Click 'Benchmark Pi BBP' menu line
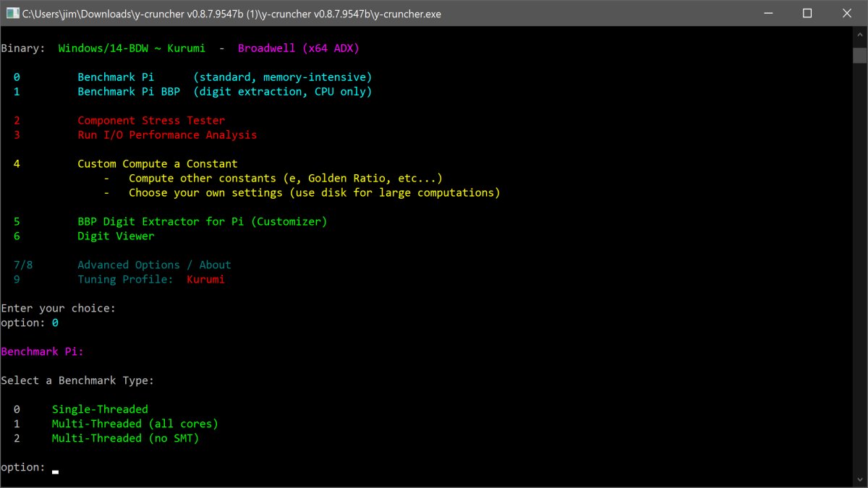868x488 pixels. [129, 92]
